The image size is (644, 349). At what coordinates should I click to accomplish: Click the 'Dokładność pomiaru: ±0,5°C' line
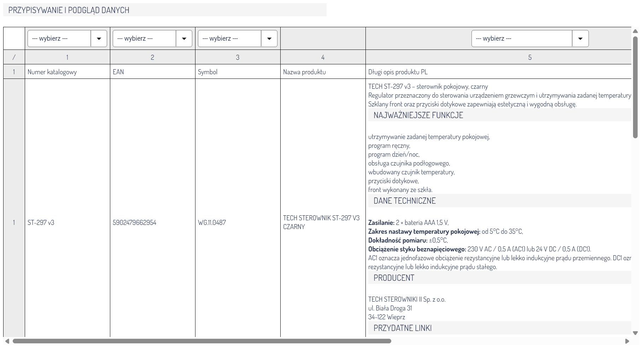click(x=408, y=240)
